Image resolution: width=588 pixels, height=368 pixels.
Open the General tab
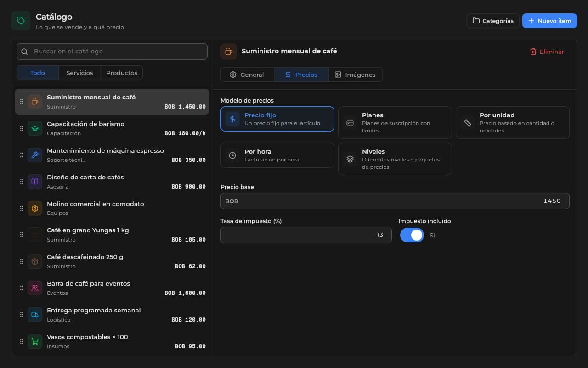(x=248, y=75)
